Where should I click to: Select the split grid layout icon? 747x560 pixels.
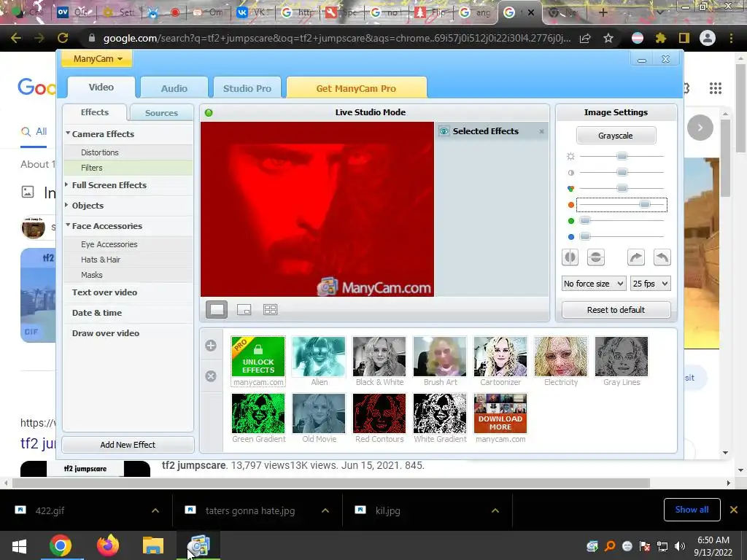tap(270, 309)
